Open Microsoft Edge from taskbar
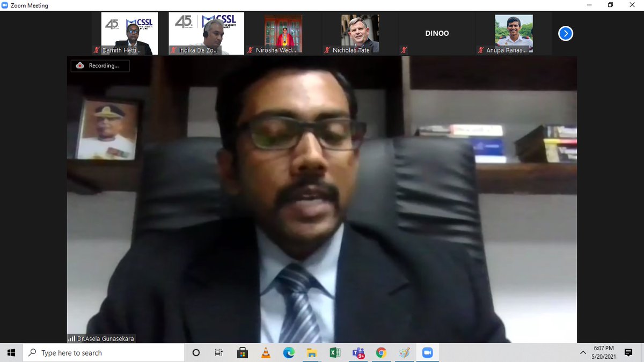Viewport: 644px width, 362px height. coord(289,353)
